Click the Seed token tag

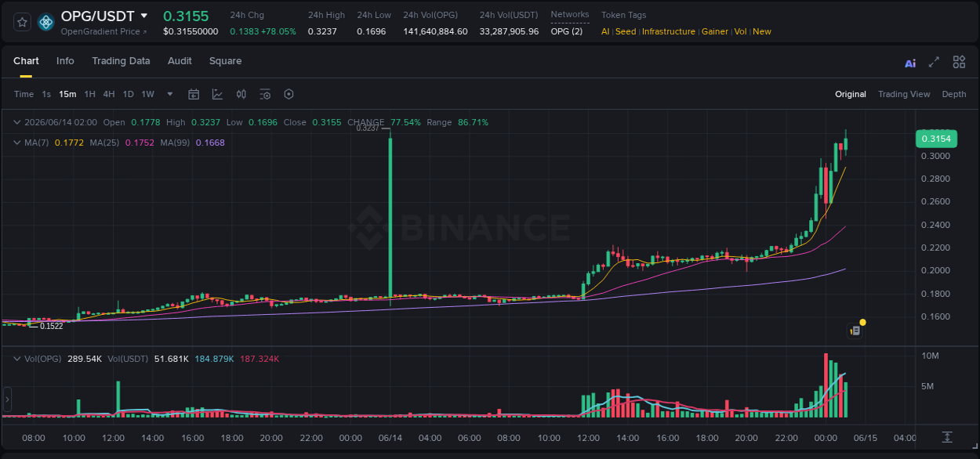(626, 31)
